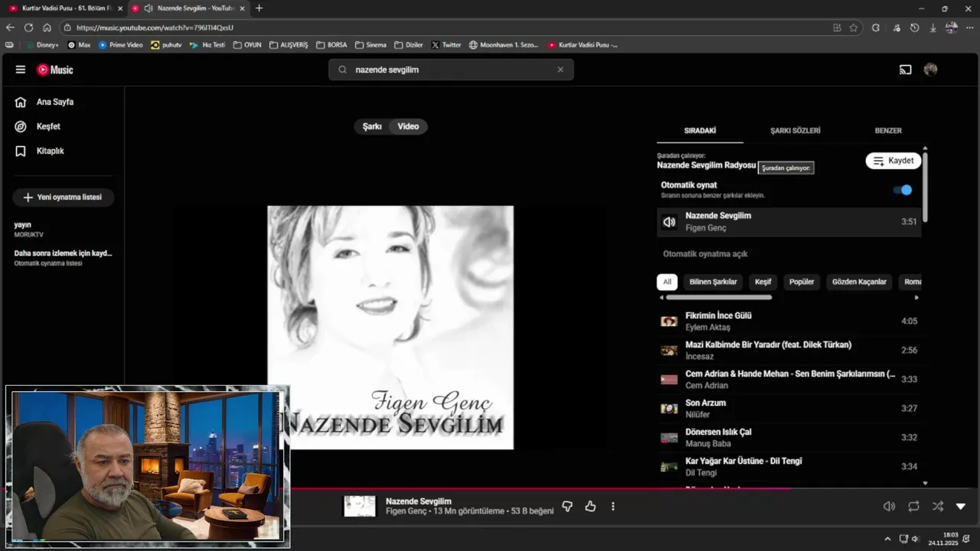
Task: Switch player to Video mode
Action: click(x=408, y=126)
